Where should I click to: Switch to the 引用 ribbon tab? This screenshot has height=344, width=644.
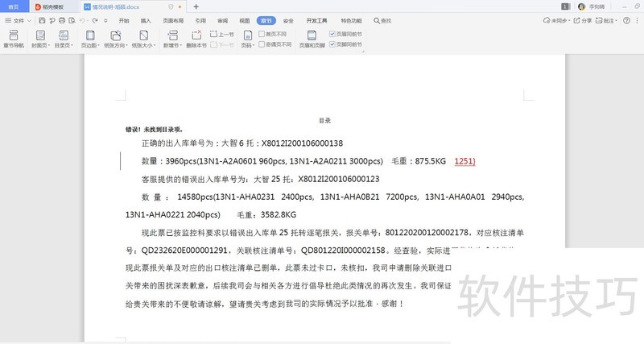[200, 21]
